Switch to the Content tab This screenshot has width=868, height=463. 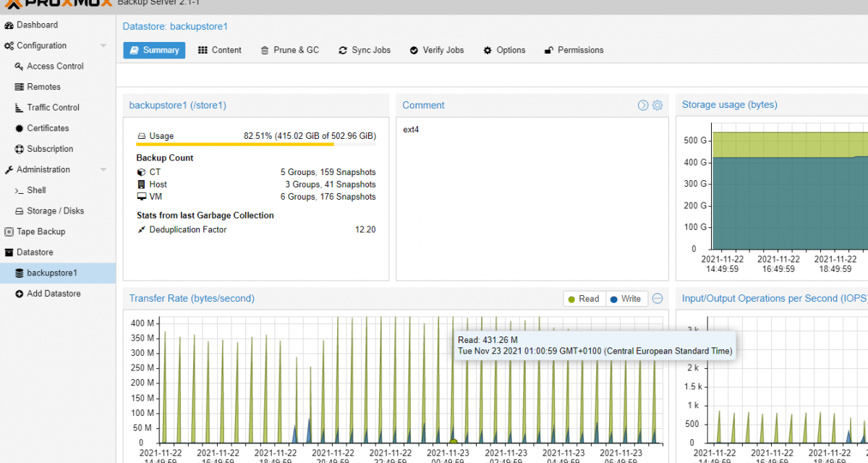[x=220, y=50]
